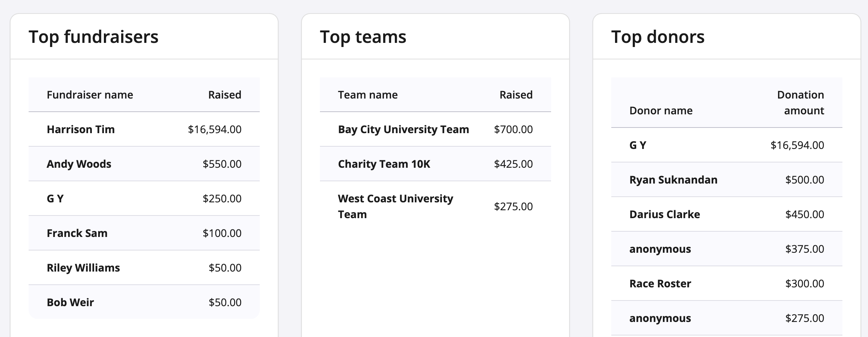Select Franck Sam in Top fundraisers
868x337 pixels.
(77, 233)
